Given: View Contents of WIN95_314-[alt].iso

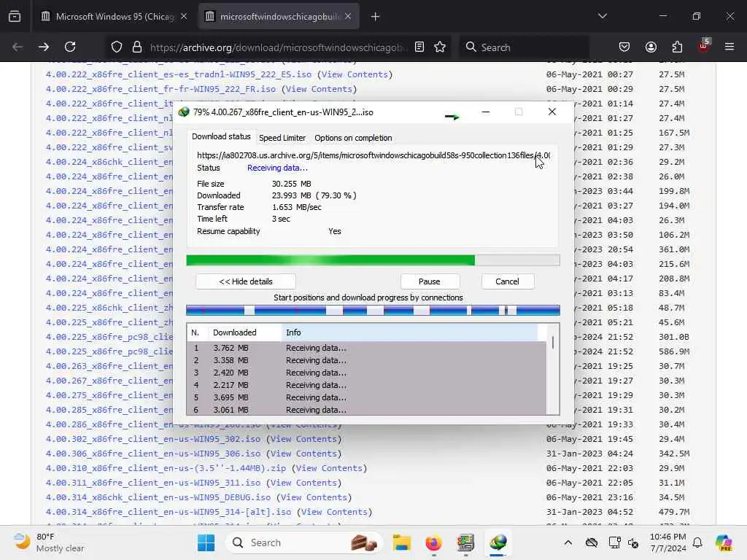Looking at the screenshot, I should (334, 512).
